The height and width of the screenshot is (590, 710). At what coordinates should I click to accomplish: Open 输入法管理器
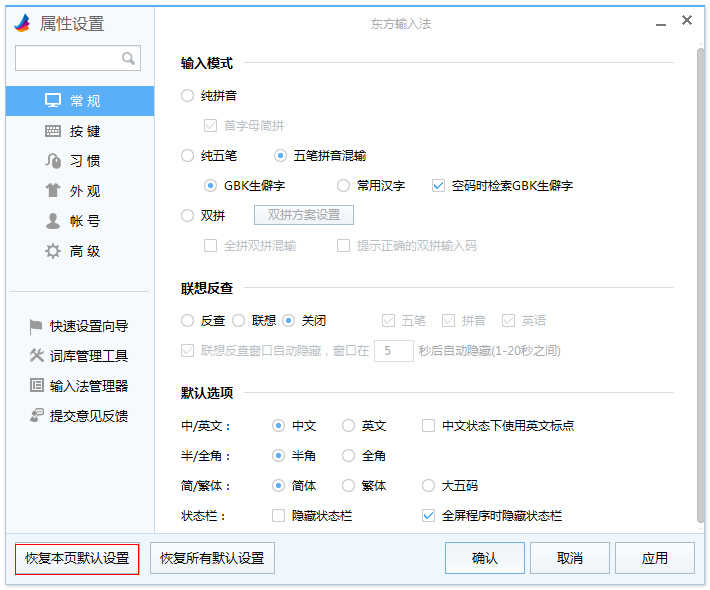(x=79, y=386)
